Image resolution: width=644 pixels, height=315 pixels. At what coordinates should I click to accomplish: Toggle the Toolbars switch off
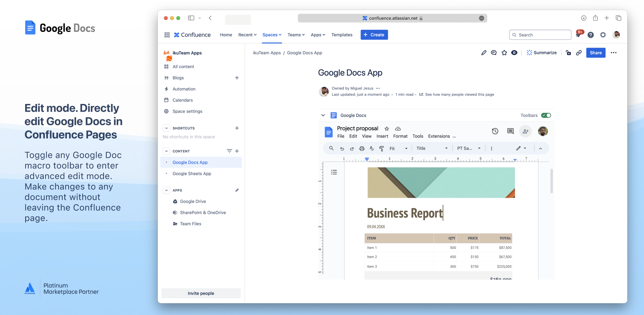pyautogui.click(x=546, y=115)
